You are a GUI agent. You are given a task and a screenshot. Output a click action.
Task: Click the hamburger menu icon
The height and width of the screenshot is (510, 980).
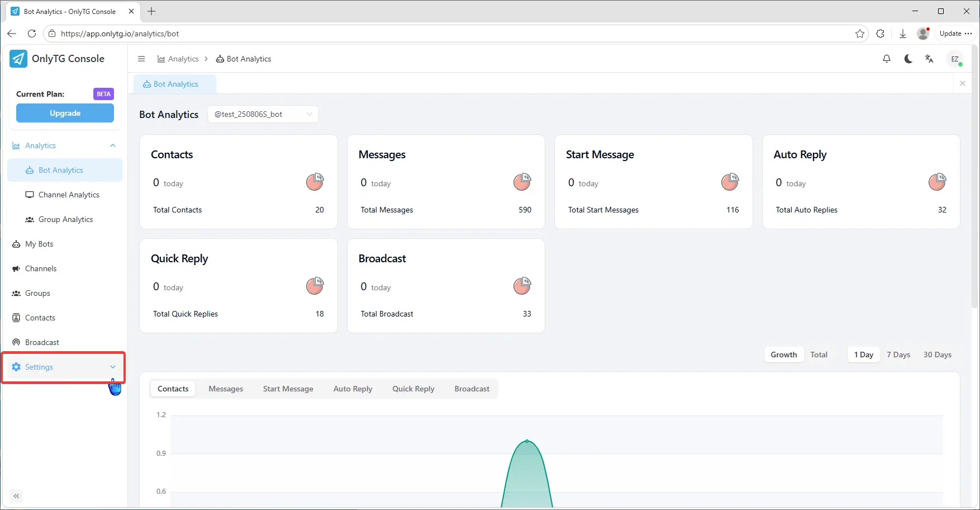click(x=141, y=59)
